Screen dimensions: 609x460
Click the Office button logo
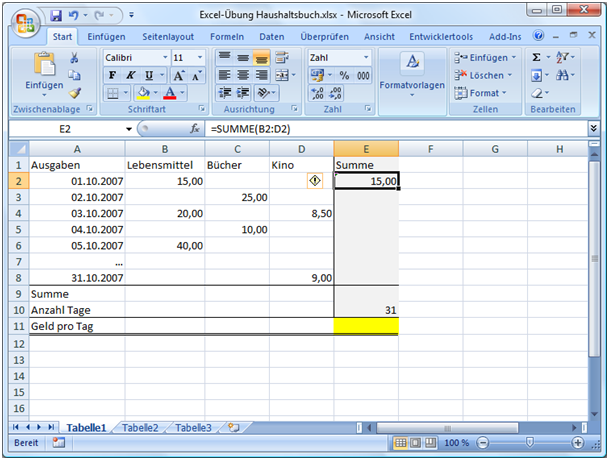pos(25,23)
